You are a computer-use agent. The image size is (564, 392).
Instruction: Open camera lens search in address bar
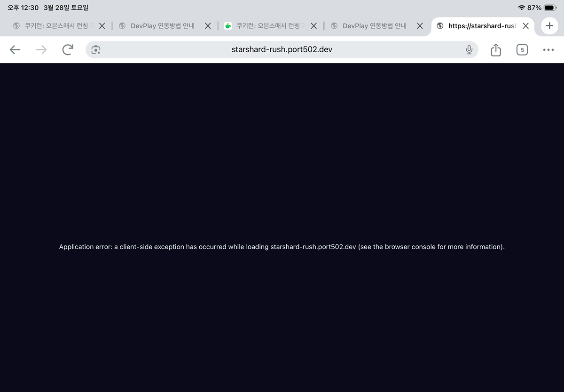coord(96,50)
